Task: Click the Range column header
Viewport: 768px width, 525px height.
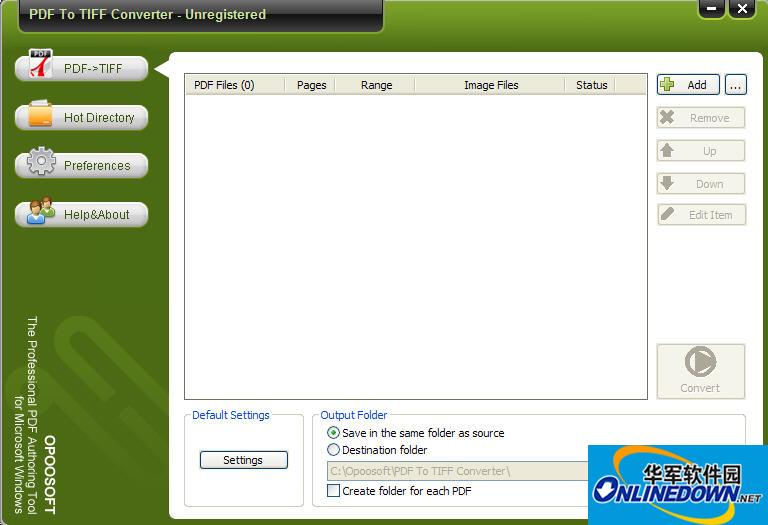Action: coord(375,85)
